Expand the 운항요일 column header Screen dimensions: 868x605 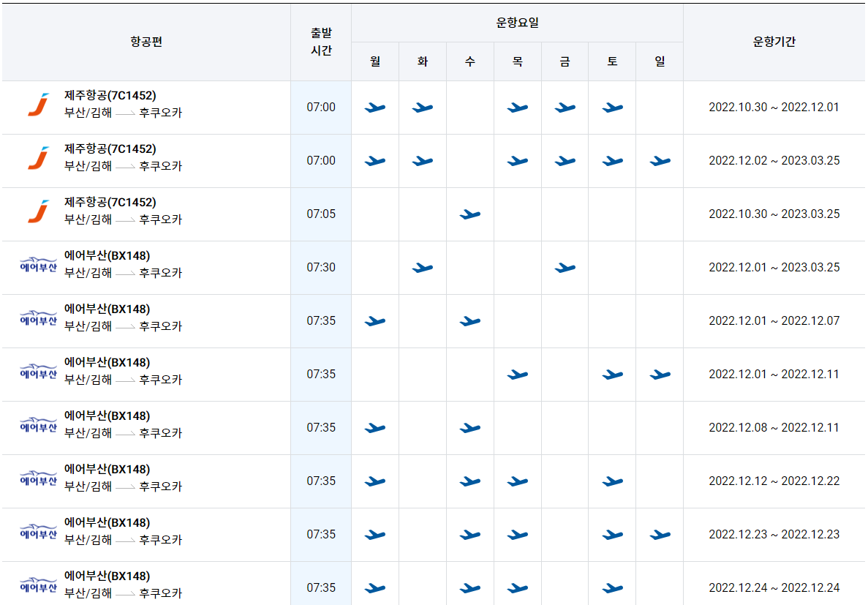pos(518,23)
